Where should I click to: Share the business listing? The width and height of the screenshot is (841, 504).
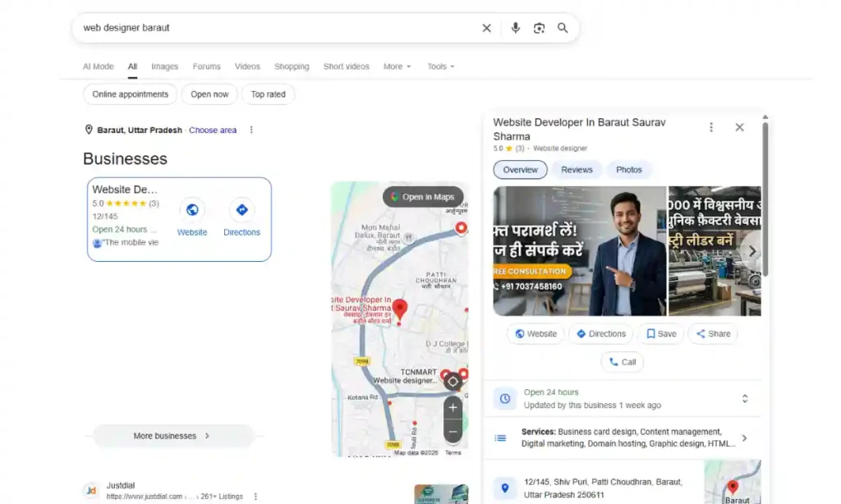pos(714,333)
